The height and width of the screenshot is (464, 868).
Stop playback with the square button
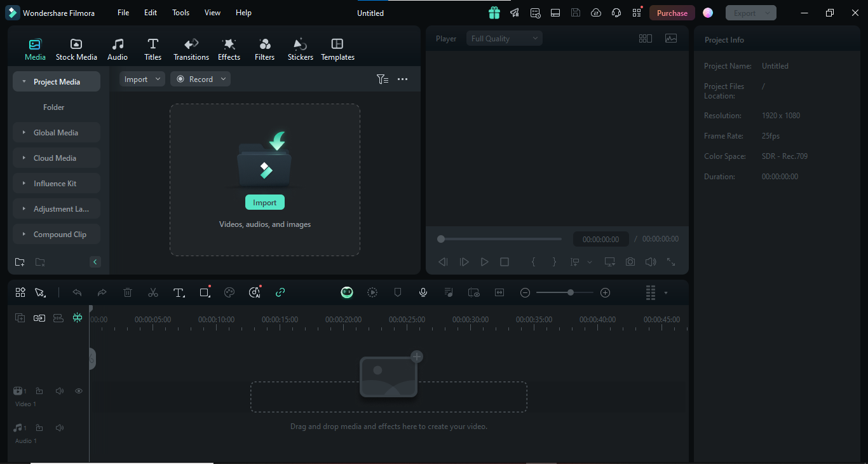point(505,262)
